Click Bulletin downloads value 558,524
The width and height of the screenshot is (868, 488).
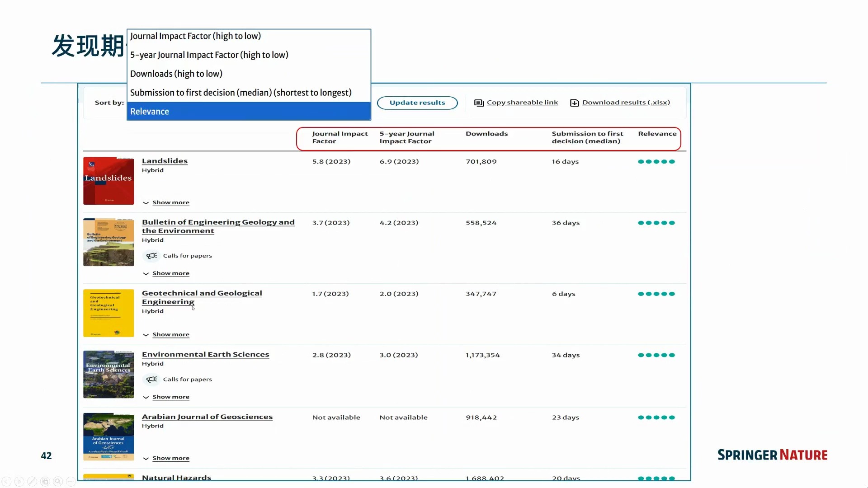coord(481,223)
